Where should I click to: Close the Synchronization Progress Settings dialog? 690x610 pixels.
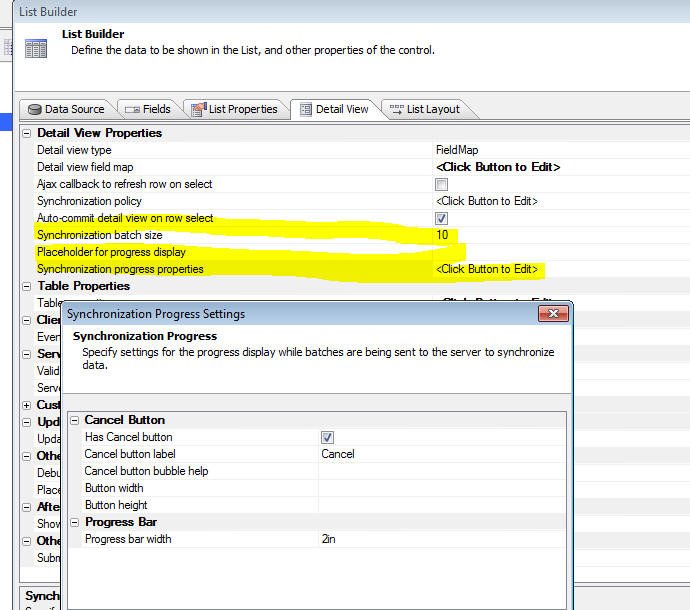(553, 314)
